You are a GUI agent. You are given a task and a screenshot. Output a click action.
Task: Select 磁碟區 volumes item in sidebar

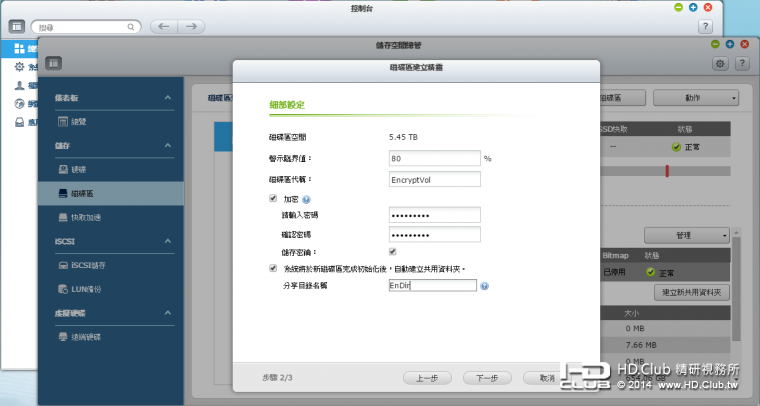[111, 193]
